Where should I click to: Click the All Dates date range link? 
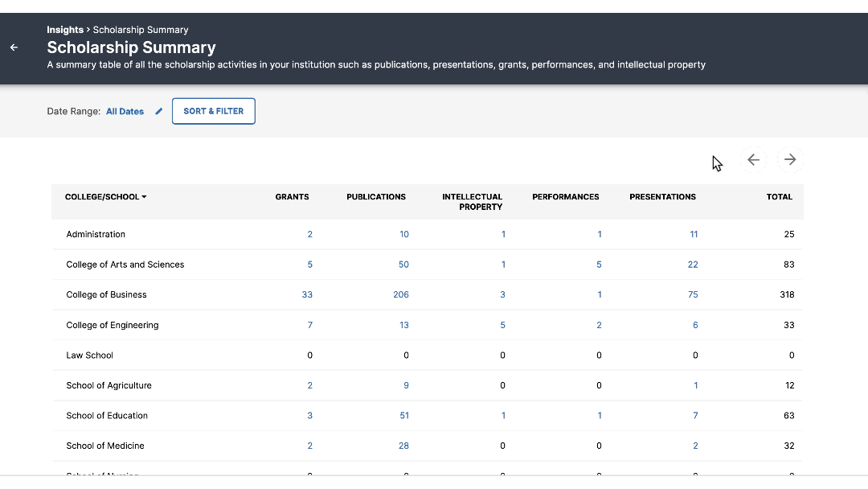[x=125, y=112]
